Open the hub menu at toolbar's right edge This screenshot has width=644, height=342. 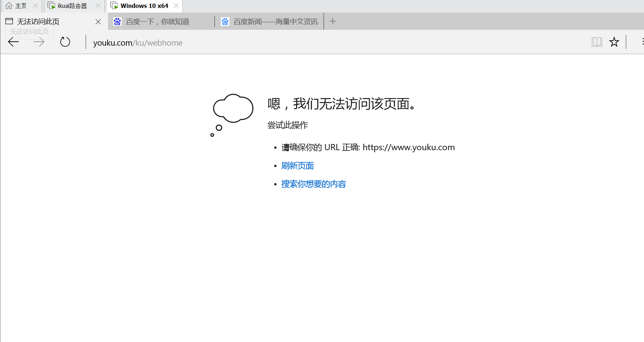pos(642,42)
